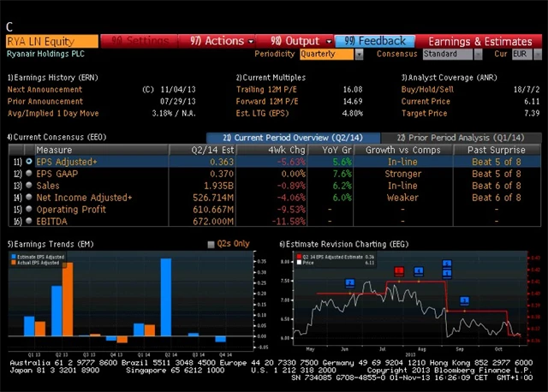This screenshot has height=392, width=548.
Task: Click red Q2 14 EPS Adjusted Estimate legend square
Action: pos(299,257)
